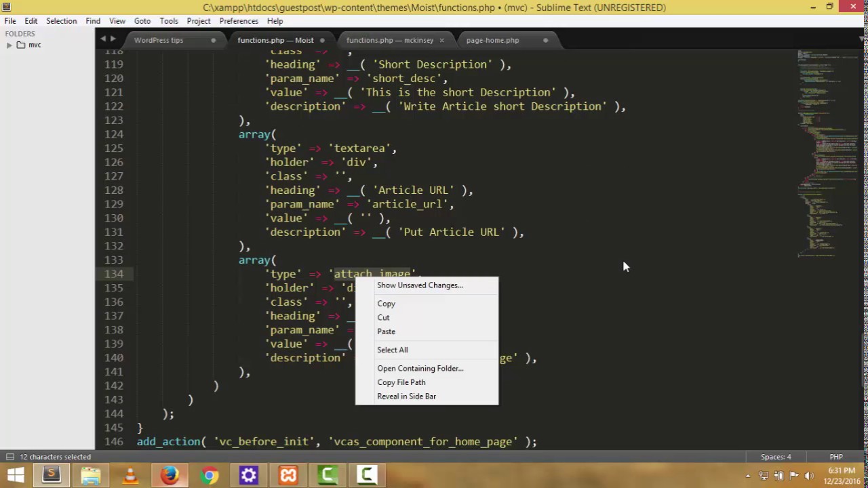Open File Explorer from taskbar

[91, 476]
